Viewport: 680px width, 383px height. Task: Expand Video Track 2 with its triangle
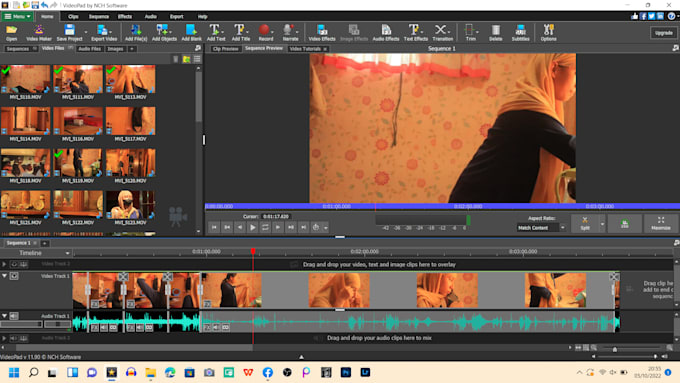(x=4, y=264)
